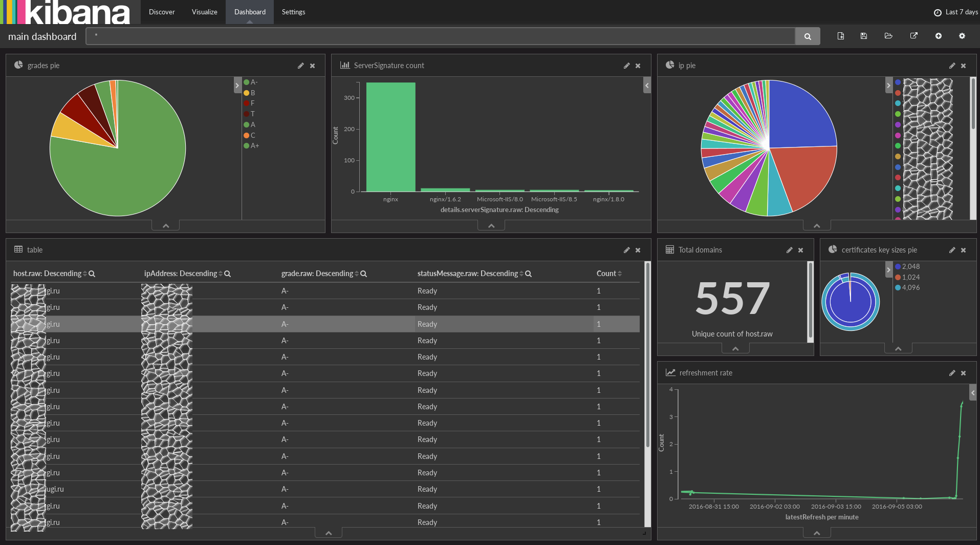Create a new dashboard icon
Image resolution: width=980 pixels, height=545 pixels.
[x=841, y=36]
